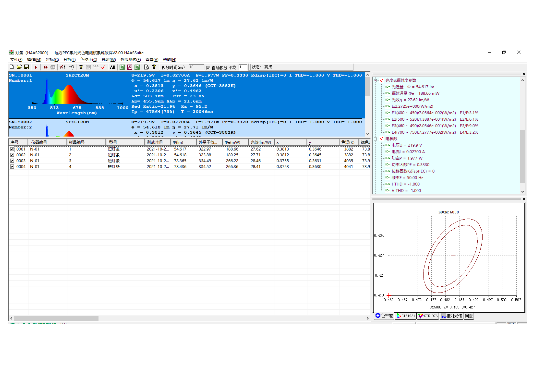This screenshot has width=540, height=380.
Task: Click the first toolbar text input field
Action: 196,67
